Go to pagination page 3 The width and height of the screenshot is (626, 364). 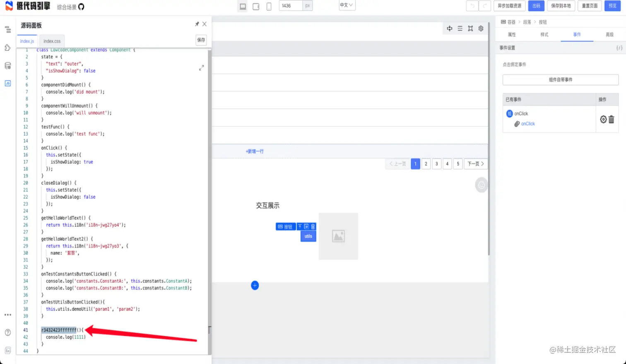pos(436,164)
